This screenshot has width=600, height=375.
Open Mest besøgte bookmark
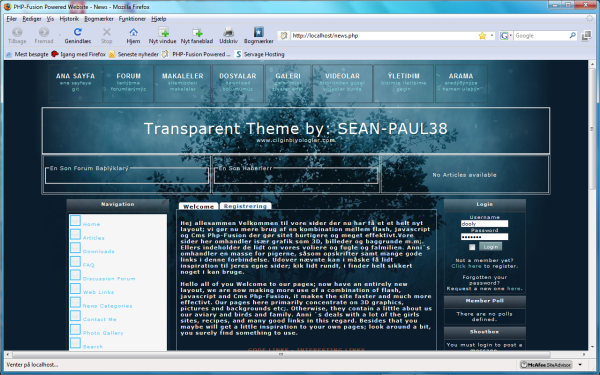coord(27,54)
